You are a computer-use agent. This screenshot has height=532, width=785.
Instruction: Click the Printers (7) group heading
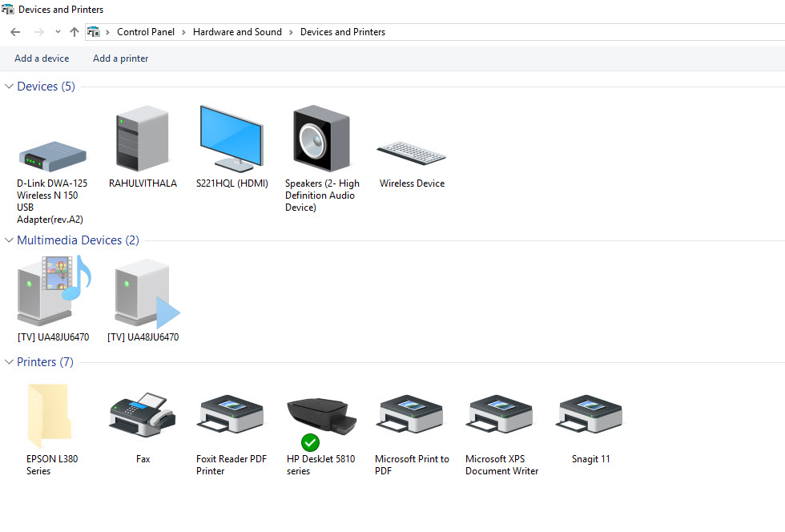point(45,361)
